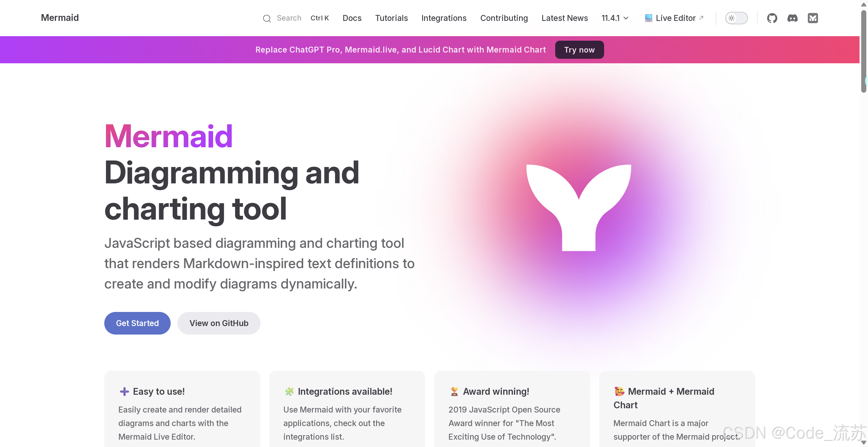This screenshot has height=447, width=868.
Task: Click '2019 JavaScript Open Source Award' description
Action: click(504, 423)
